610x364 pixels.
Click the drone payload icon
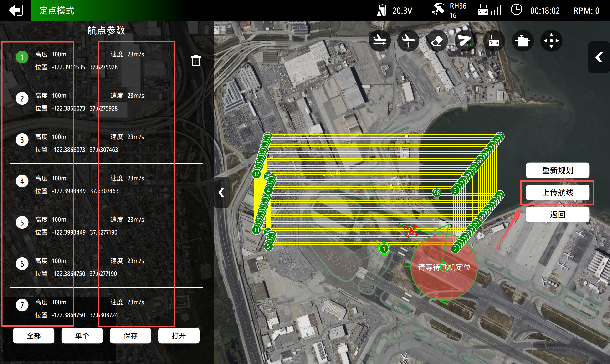click(x=523, y=41)
